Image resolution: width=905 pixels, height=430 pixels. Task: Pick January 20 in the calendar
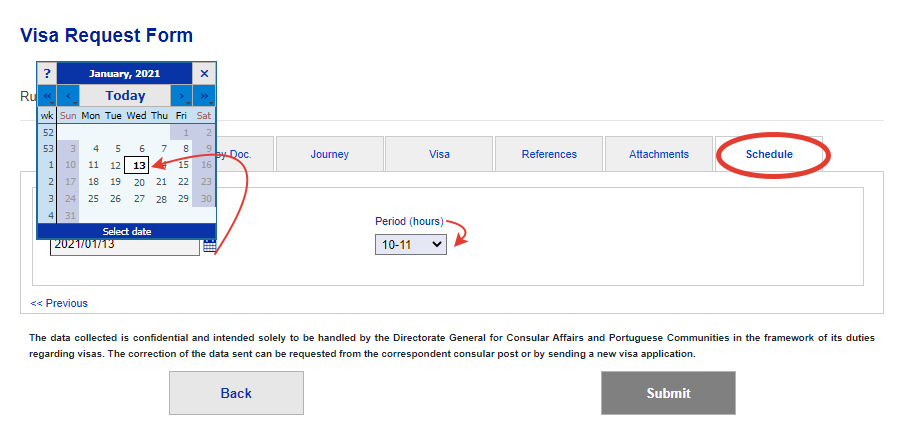point(138,182)
